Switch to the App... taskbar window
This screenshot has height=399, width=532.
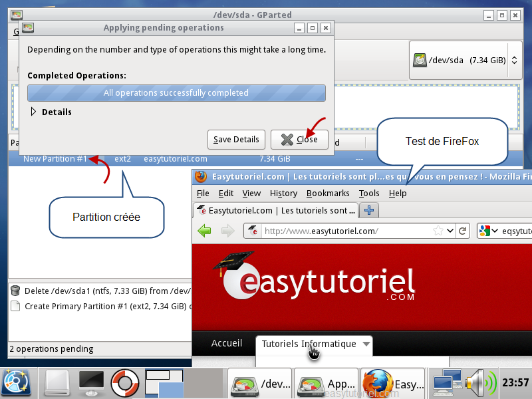click(x=327, y=384)
